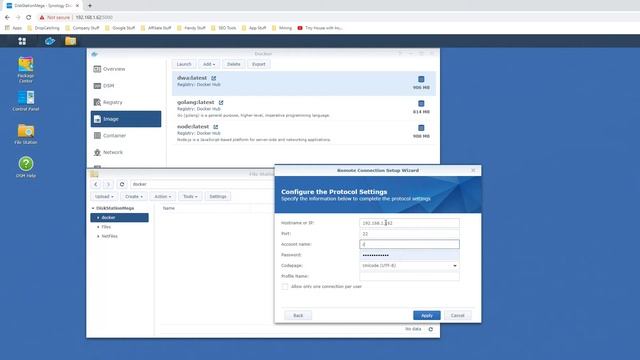Collapse the DiskStationMega tree node
This screenshot has width=640, height=360.
[x=93, y=208]
